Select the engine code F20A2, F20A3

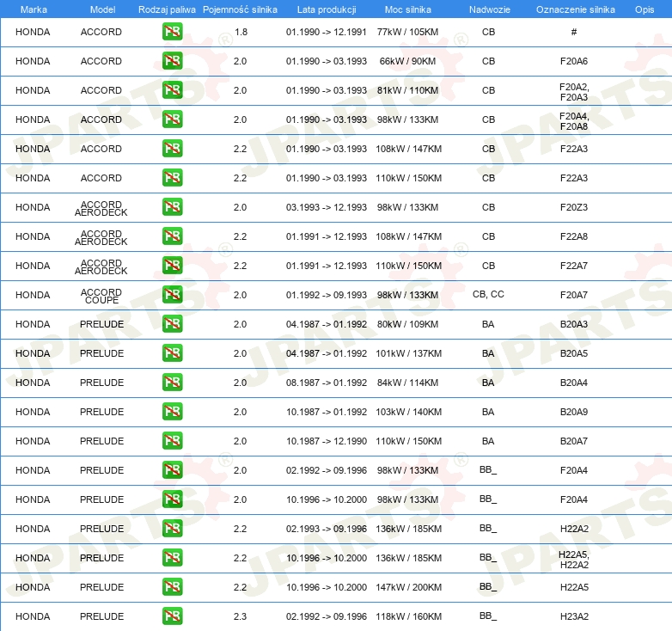coord(574,92)
